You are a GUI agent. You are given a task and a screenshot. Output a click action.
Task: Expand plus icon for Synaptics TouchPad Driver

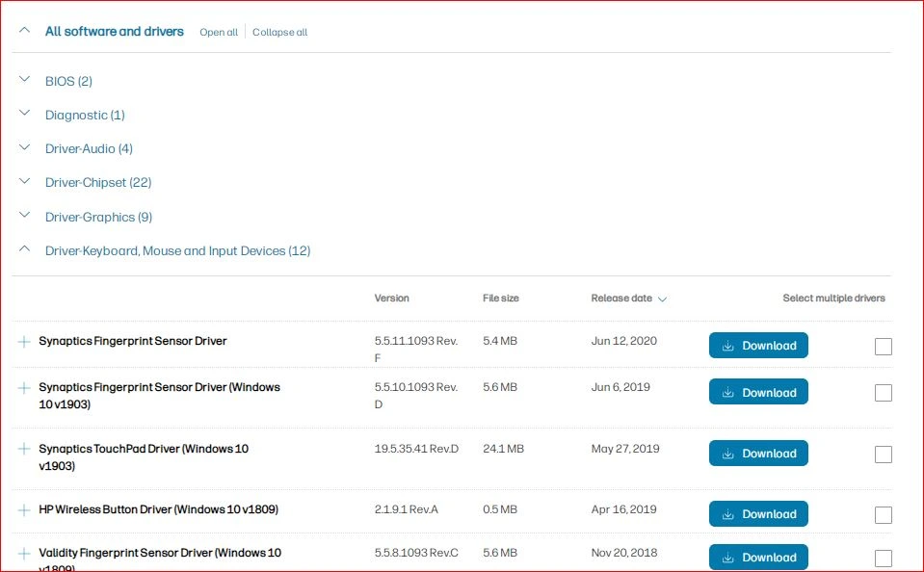24,449
